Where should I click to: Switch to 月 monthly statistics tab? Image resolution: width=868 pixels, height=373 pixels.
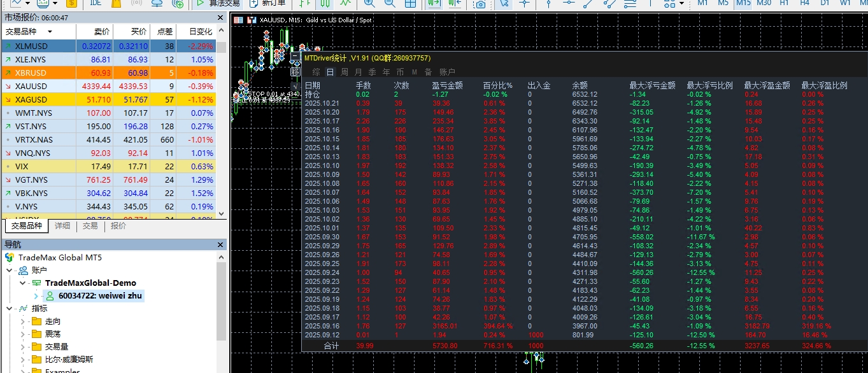click(x=358, y=72)
